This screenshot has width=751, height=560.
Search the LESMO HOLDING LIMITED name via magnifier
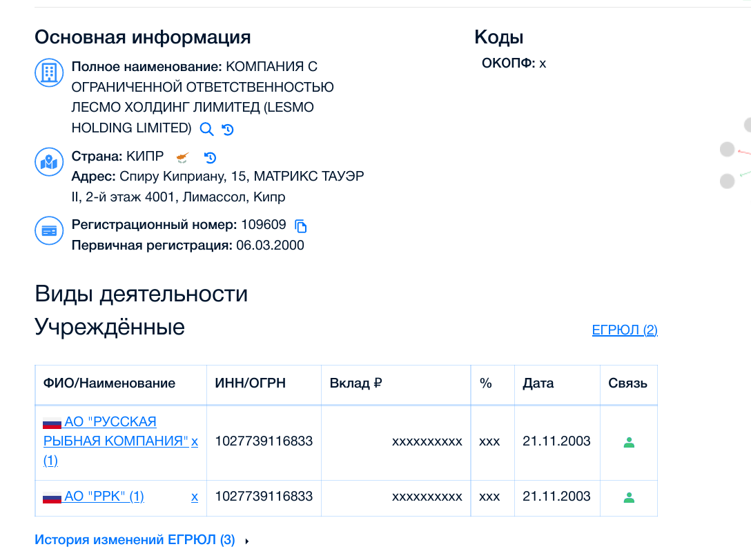(206, 129)
